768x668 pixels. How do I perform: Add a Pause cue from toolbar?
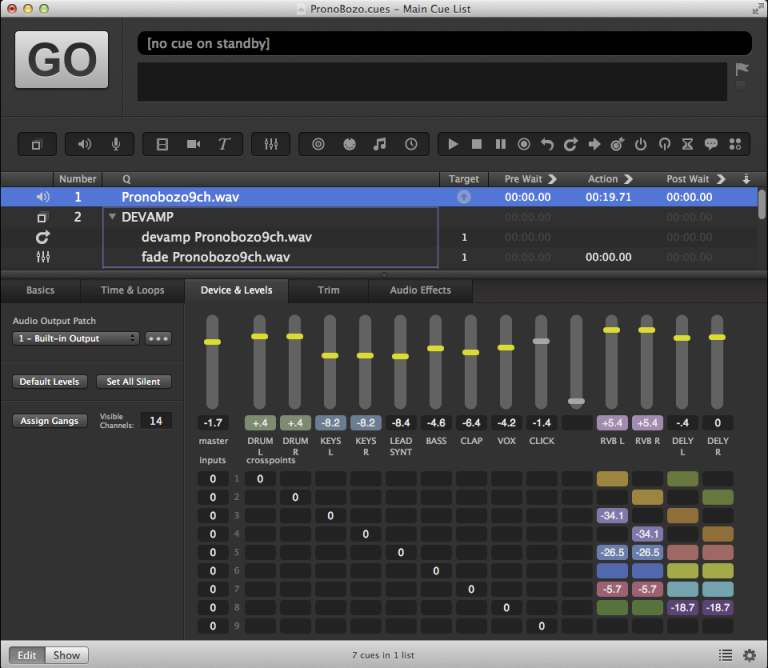pyautogui.click(x=500, y=144)
